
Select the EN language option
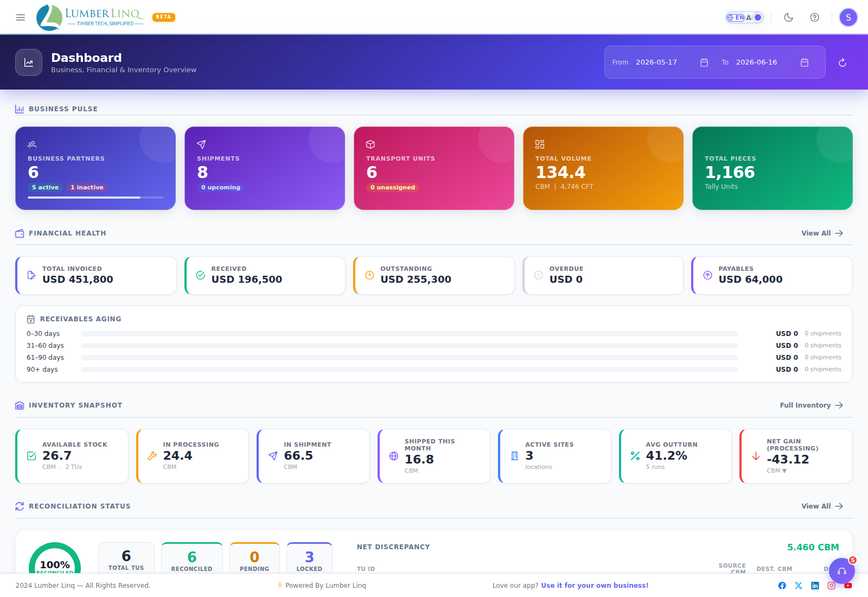736,17
